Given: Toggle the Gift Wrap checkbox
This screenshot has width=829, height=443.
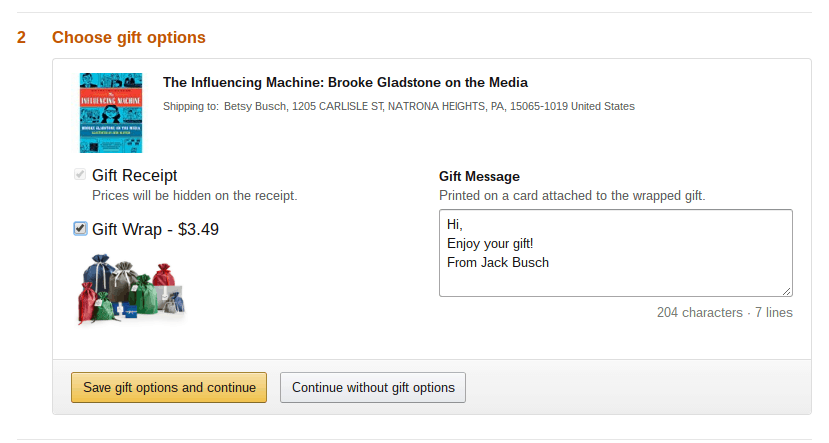Looking at the screenshot, I should tap(80, 229).
